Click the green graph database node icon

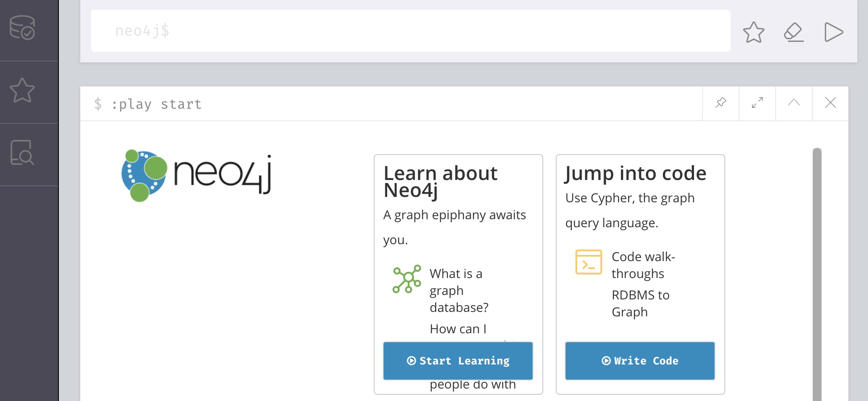click(407, 279)
